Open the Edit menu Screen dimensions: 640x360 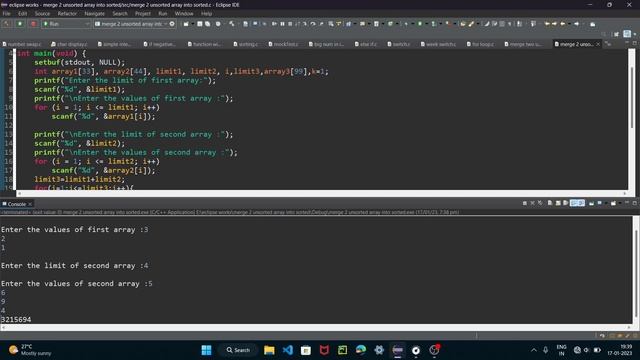(22, 13)
